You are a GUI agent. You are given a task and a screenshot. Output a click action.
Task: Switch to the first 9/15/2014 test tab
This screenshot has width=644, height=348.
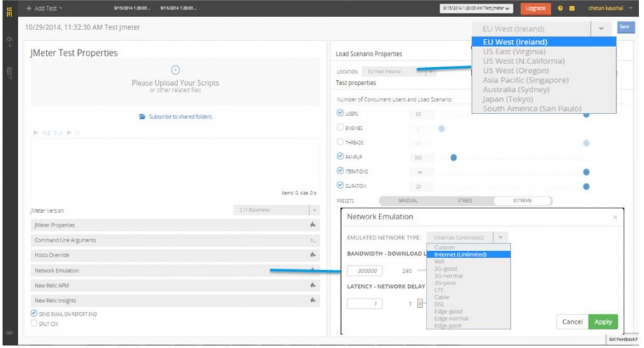pos(132,8)
